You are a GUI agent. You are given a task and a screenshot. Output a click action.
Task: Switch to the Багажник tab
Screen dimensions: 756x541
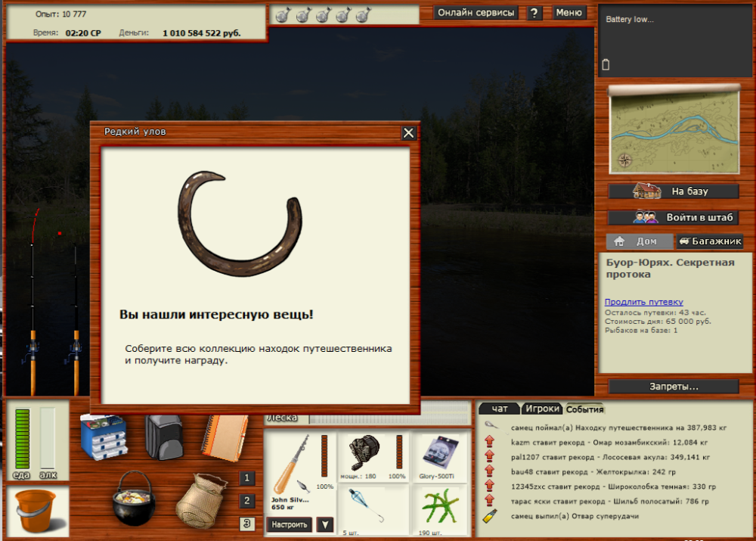pos(709,241)
